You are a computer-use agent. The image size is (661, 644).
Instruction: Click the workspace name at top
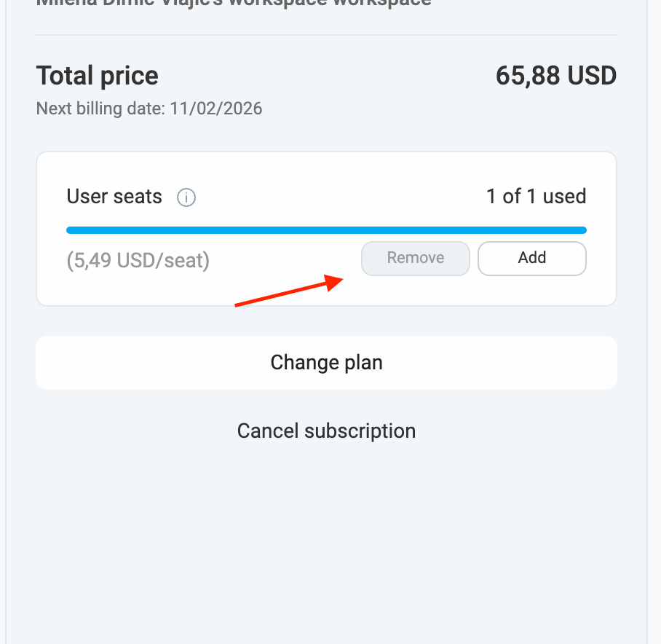(233, 2)
